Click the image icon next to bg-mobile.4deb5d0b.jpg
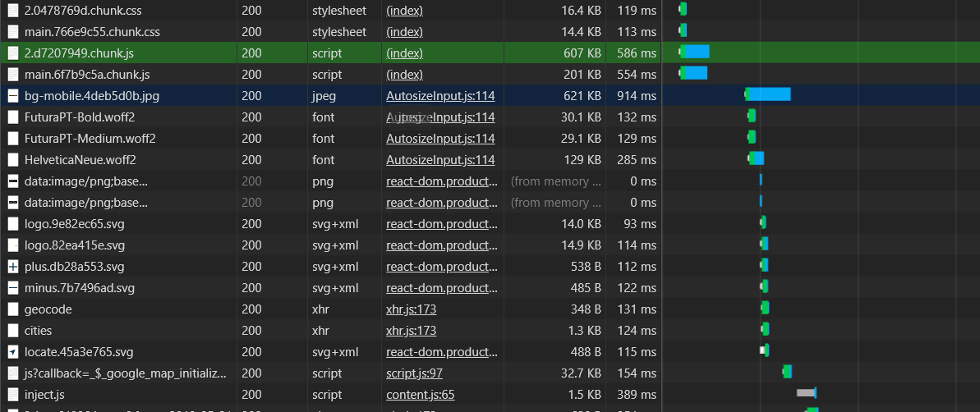The image size is (980, 412). [x=13, y=96]
